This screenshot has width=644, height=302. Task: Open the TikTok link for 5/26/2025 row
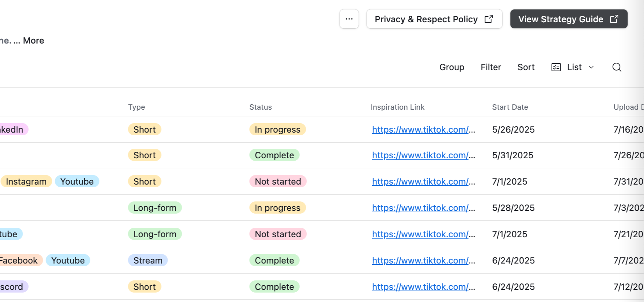pyautogui.click(x=423, y=130)
